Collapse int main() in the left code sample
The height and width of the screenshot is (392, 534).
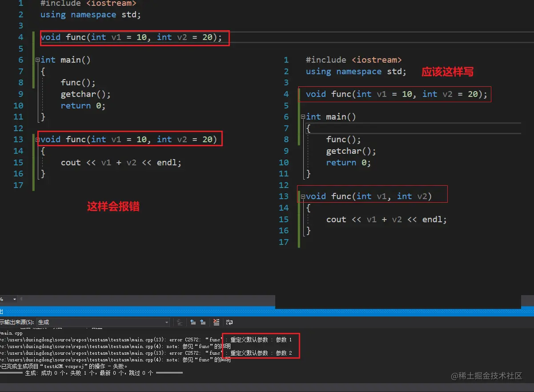37,60
